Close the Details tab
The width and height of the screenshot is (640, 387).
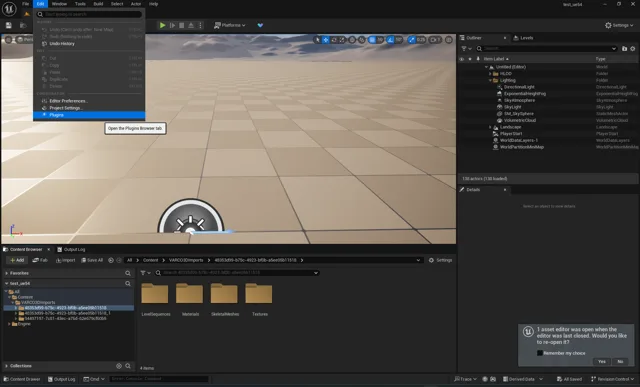coord(505,190)
